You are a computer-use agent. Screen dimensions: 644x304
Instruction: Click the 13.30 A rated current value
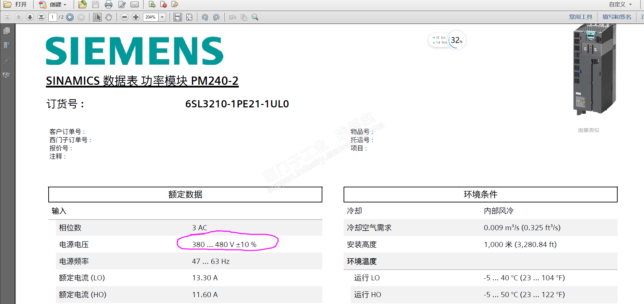pos(205,278)
